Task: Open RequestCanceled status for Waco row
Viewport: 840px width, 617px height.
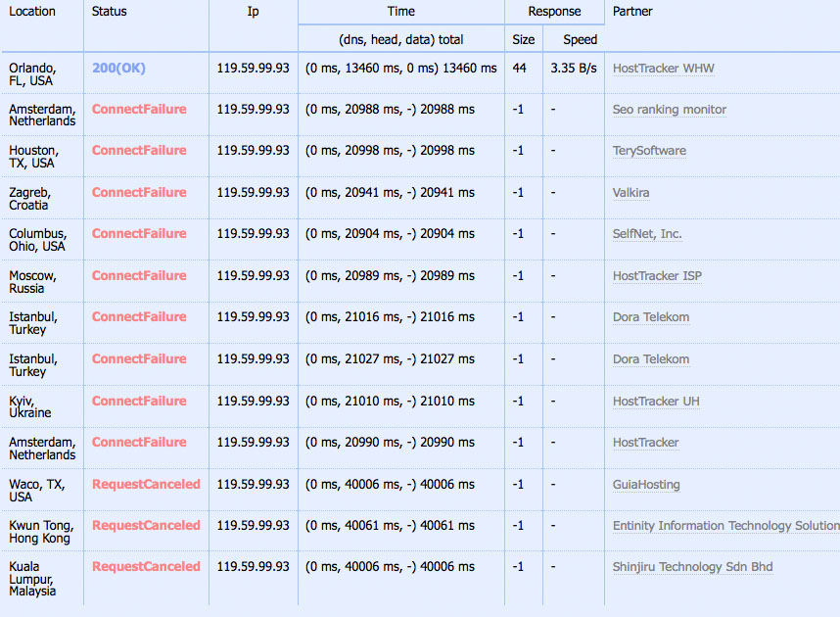Action: click(x=146, y=485)
